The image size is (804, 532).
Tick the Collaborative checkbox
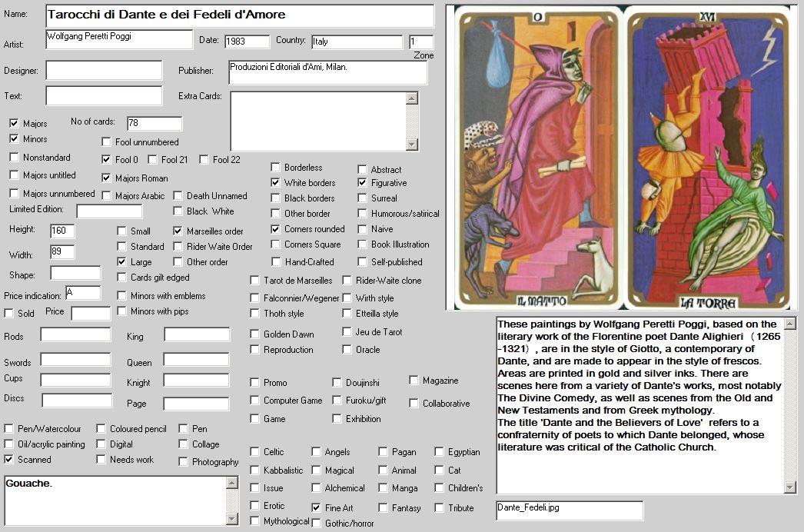(414, 404)
